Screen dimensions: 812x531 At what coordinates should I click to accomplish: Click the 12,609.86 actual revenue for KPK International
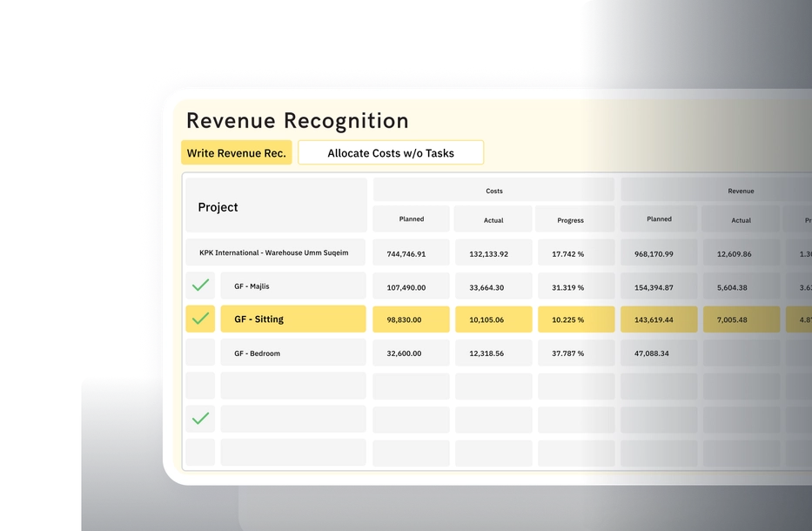(741, 252)
